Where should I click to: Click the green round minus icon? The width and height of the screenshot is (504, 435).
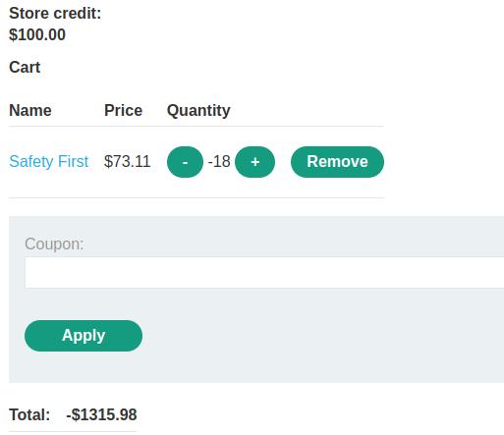(x=185, y=162)
